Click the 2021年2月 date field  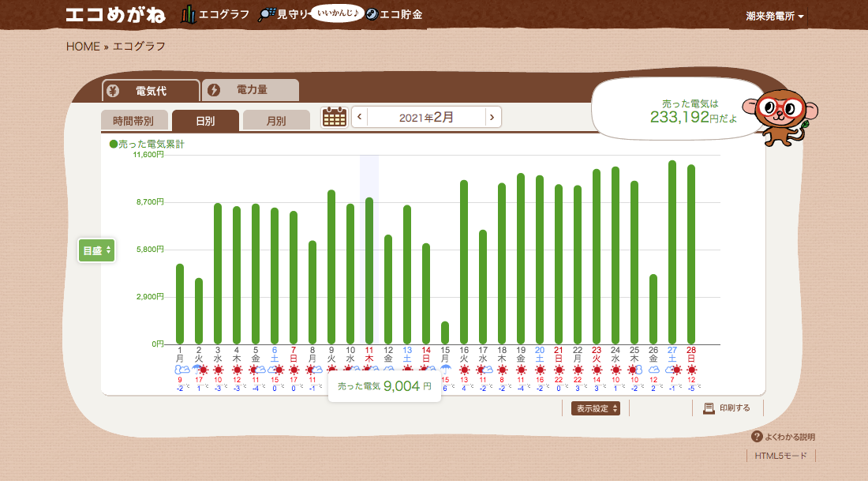click(x=426, y=118)
